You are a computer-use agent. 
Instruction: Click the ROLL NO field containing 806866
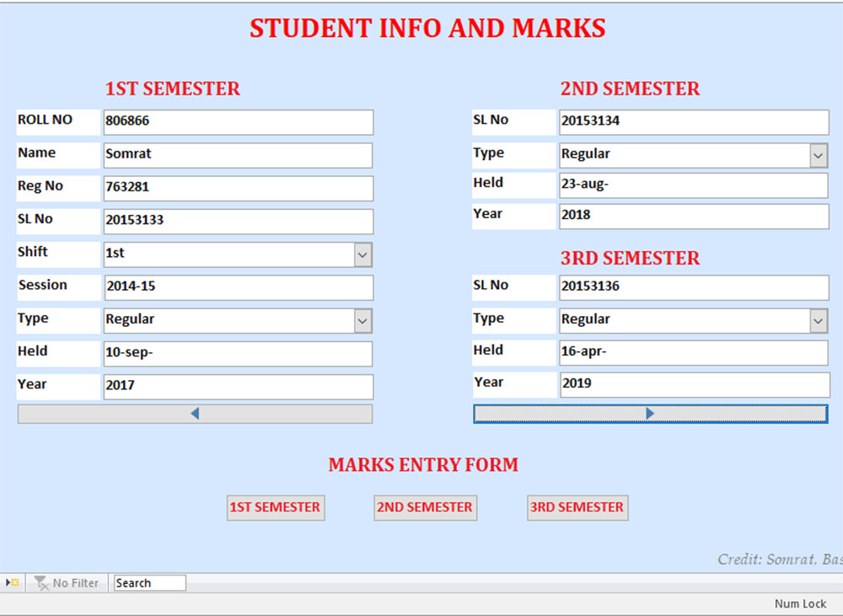coord(238,121)
